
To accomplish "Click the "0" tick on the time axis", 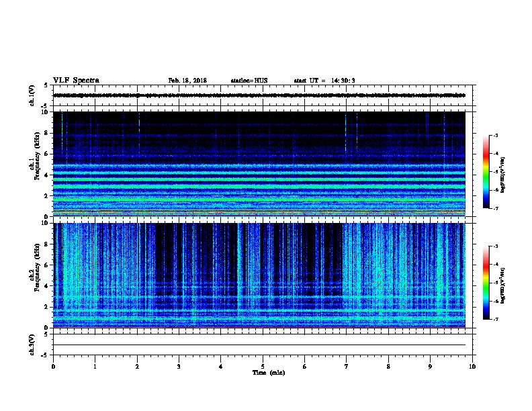I will point(53,367).
